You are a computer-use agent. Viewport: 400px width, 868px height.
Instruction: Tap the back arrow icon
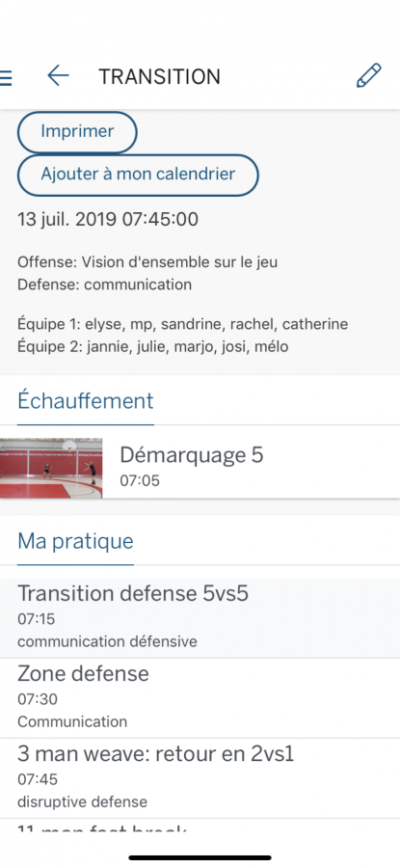(58, 76)
